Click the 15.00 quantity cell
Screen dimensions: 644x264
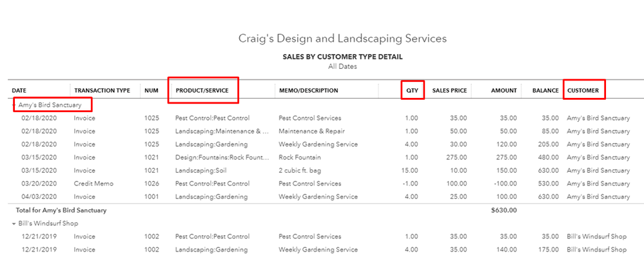tap(409, 171)
